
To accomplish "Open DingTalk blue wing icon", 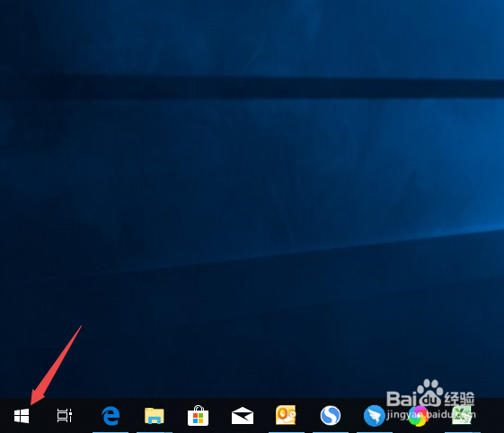I will [x=374, y=416].
